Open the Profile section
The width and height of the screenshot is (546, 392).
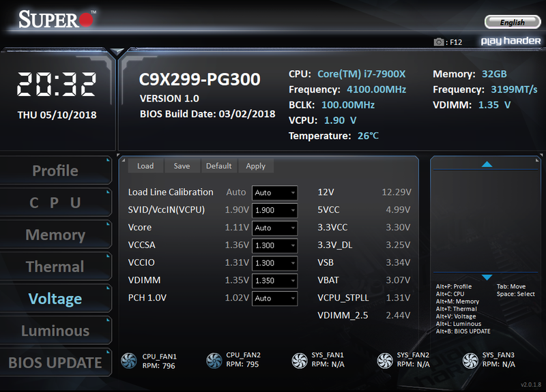[x=56, y=170]
